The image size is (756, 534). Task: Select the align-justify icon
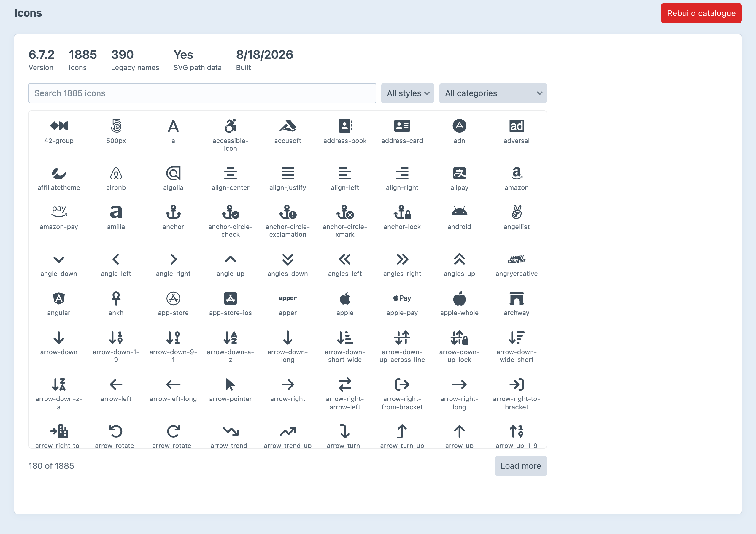(288, 173)
